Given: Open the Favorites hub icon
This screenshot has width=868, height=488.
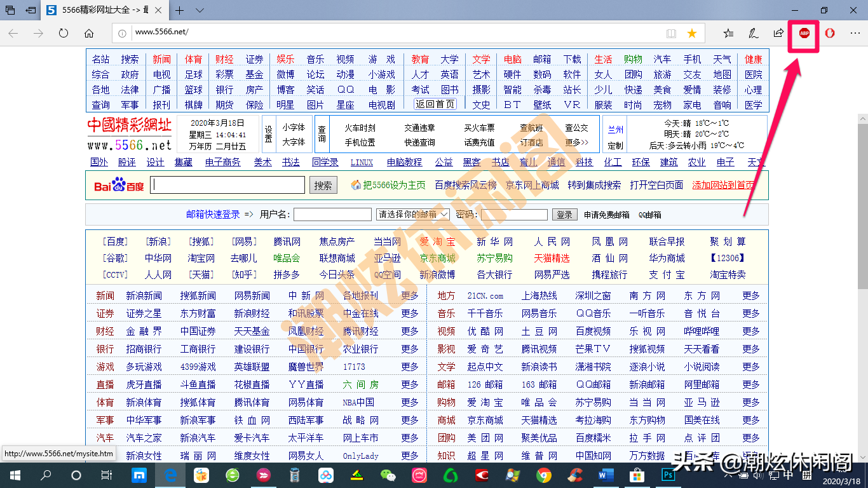Looking at the screenshot, I should coord(728,33).
